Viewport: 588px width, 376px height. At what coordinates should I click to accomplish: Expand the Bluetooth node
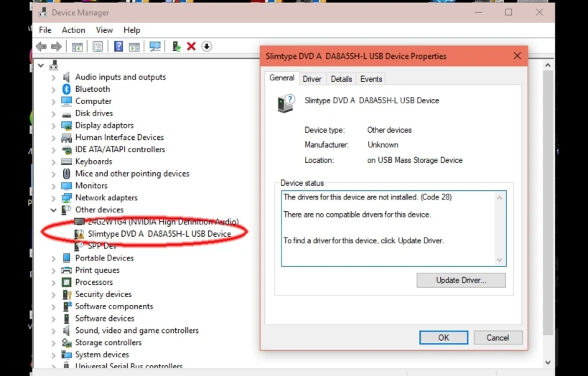tap(53, 89)
